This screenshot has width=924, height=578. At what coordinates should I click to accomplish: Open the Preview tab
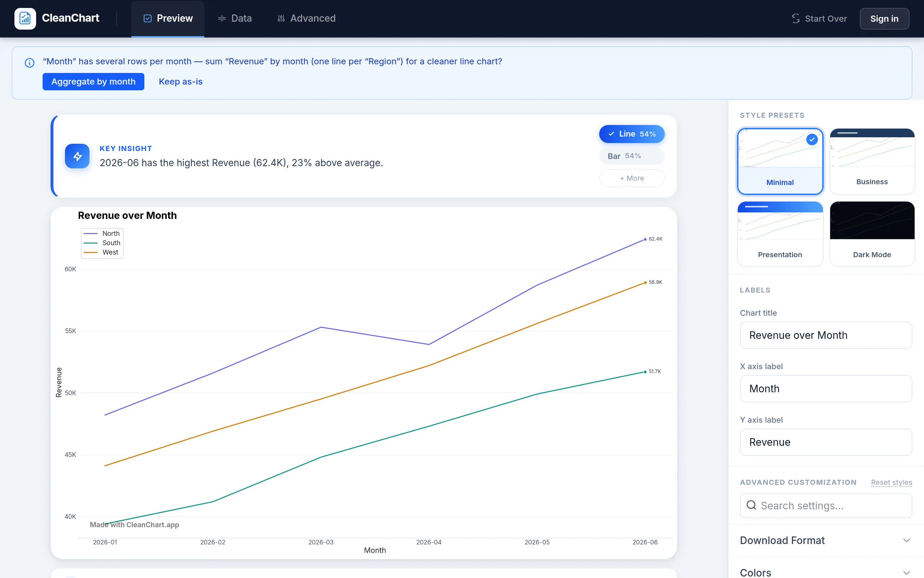pos(167,18)
